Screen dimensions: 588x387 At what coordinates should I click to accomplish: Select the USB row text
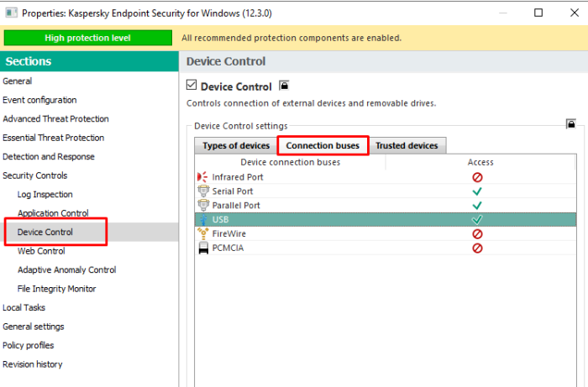click(x=220, y=220)
